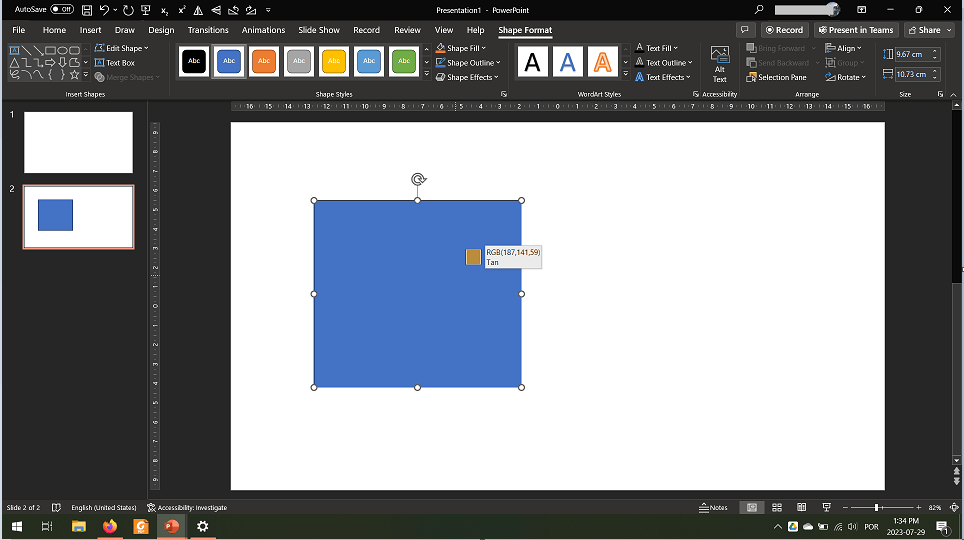
Task: Open Text Outline dropdown
Action: pyautogui.click(x=664, y=63)
